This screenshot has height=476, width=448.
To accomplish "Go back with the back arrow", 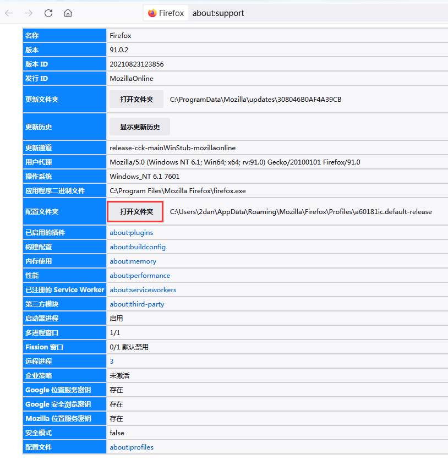I will coord(9,13).
